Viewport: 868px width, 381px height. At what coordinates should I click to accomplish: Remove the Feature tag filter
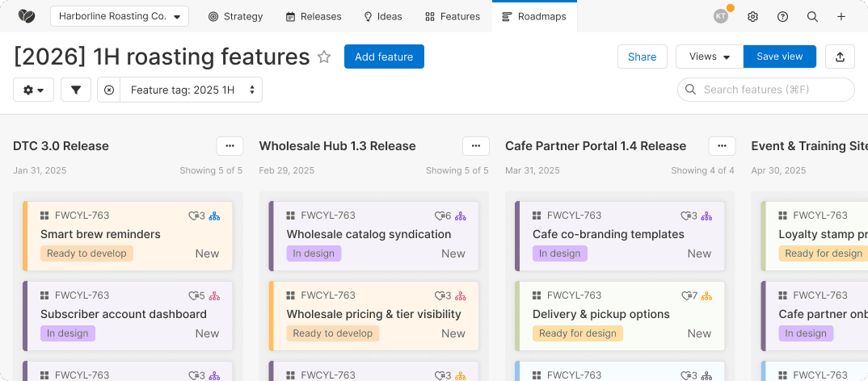[x=109, y=90]
